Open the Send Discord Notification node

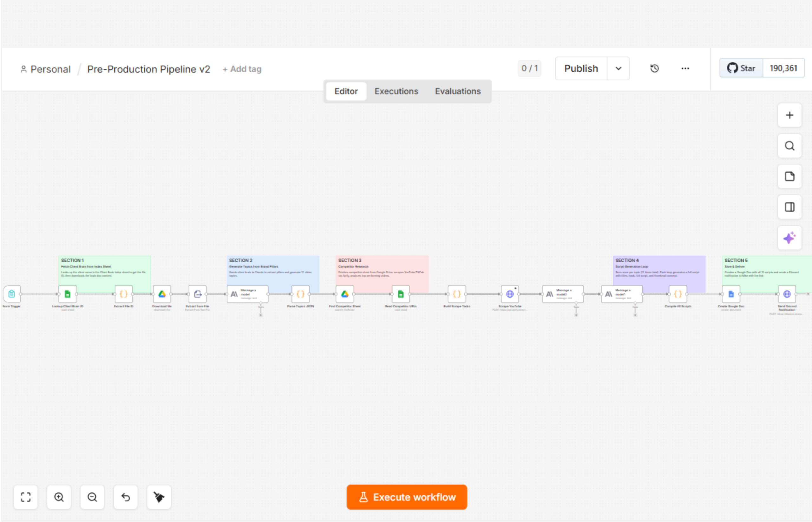point(787,294)
